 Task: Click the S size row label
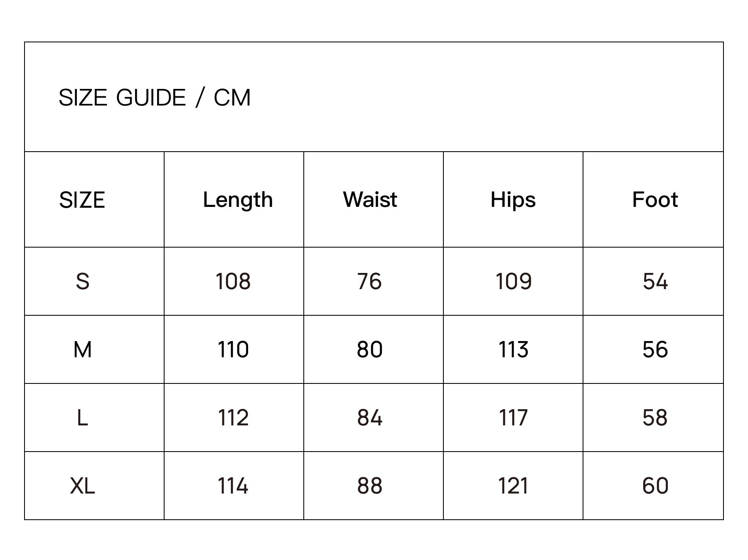pyautogui.click(x=82, y=281)
